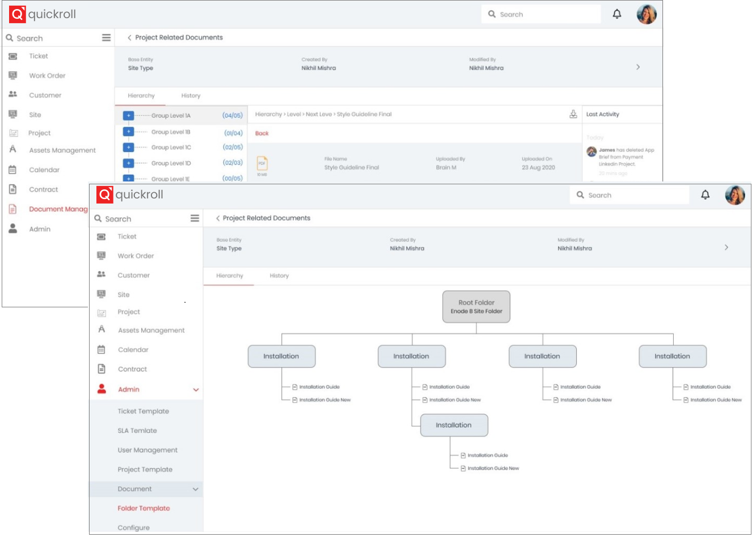Image resolution: width=756 pixels, height=537 pixels.
Task: Toggle hamburger menu in the front window sidebar
Action: pyautogui.click(x=195, y=218)
